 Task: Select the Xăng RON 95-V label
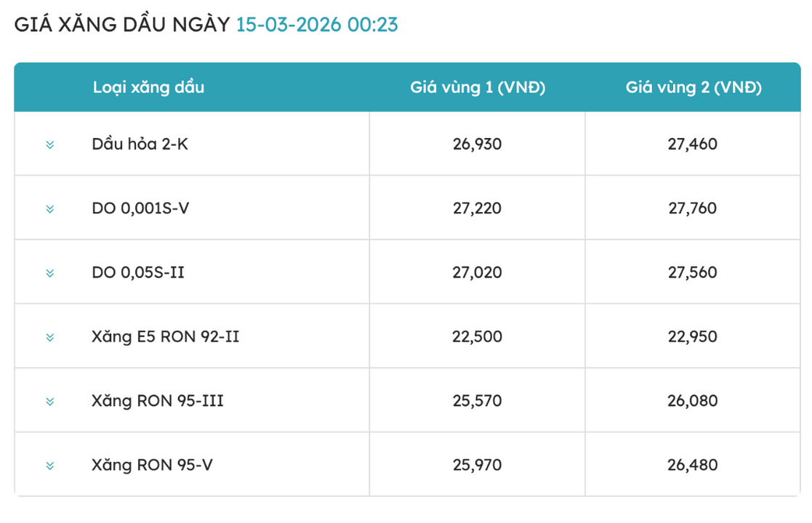tap(153, 465)
